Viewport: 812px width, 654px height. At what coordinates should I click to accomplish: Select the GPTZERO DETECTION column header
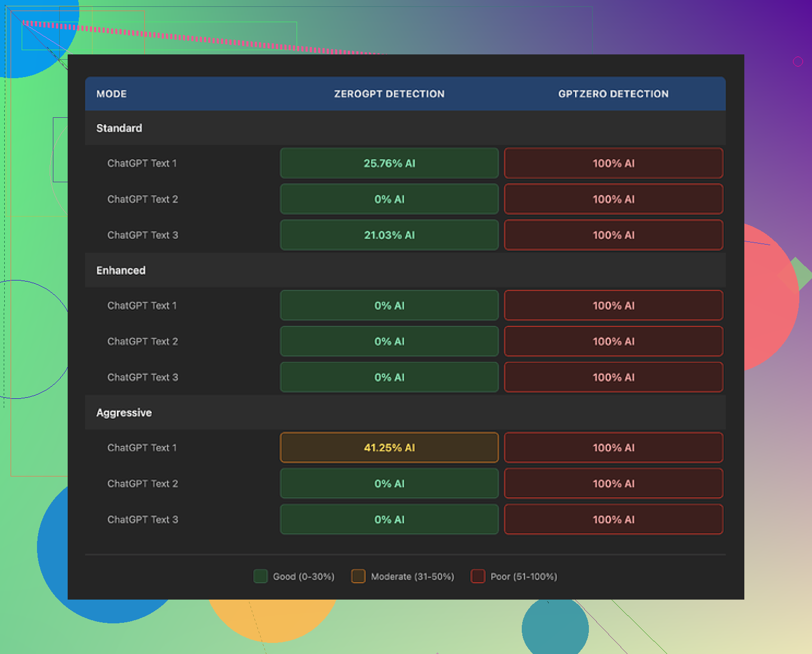[x=613, y=94]
